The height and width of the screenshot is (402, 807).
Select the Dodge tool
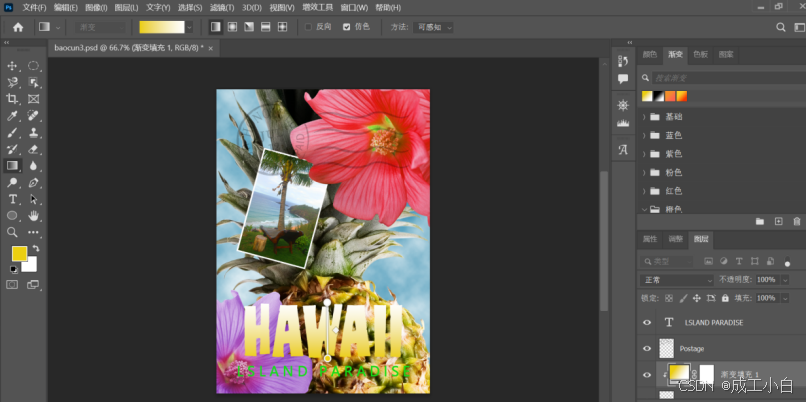12,182
